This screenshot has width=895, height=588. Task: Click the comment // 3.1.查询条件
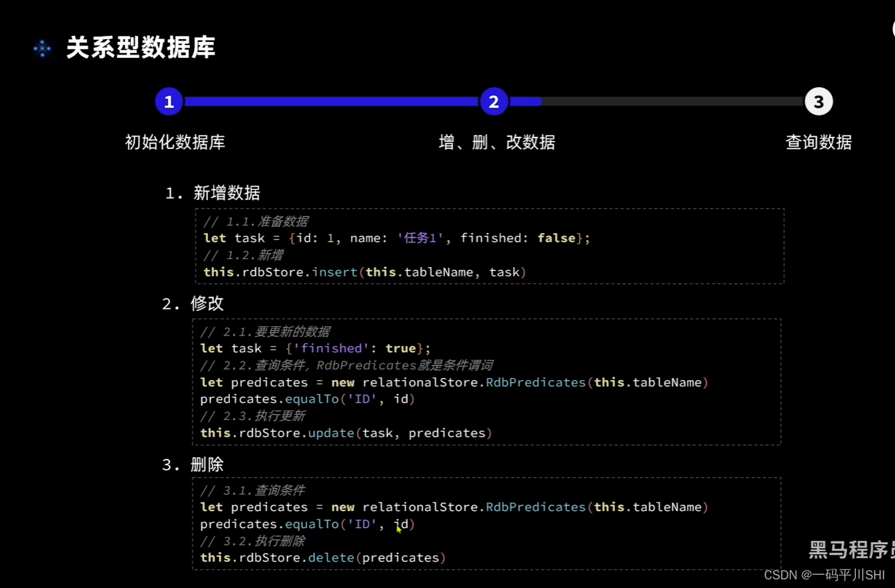(252, 490)
